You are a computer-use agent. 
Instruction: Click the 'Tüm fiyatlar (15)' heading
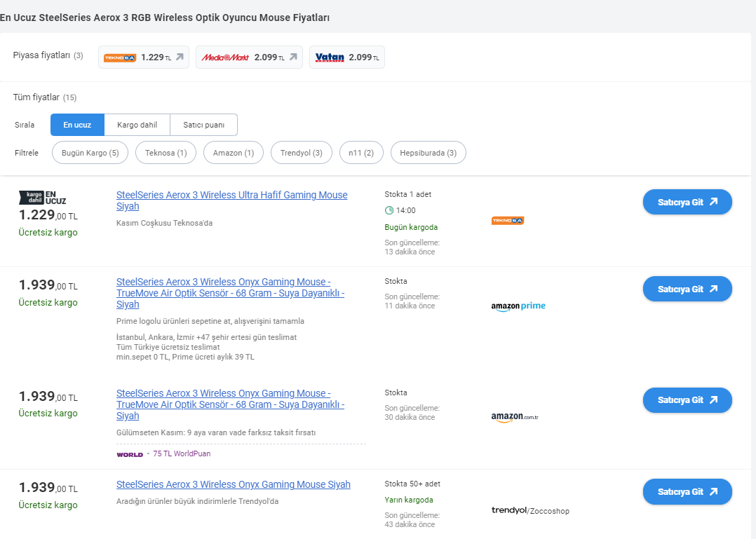(45, 97)
